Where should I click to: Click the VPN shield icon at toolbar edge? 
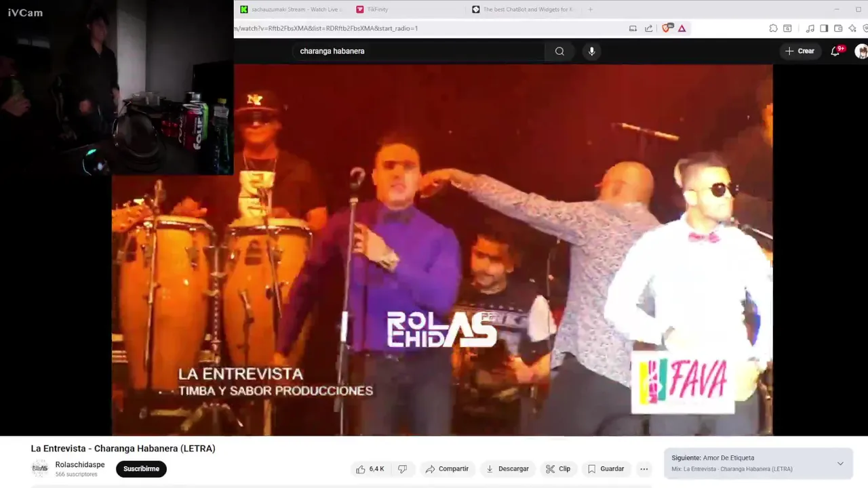click(x=865, y=28)
